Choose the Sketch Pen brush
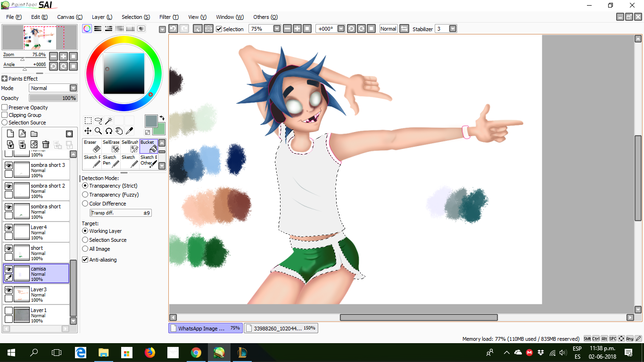Viewport: 644px width, 362px height. click(111, 161)
